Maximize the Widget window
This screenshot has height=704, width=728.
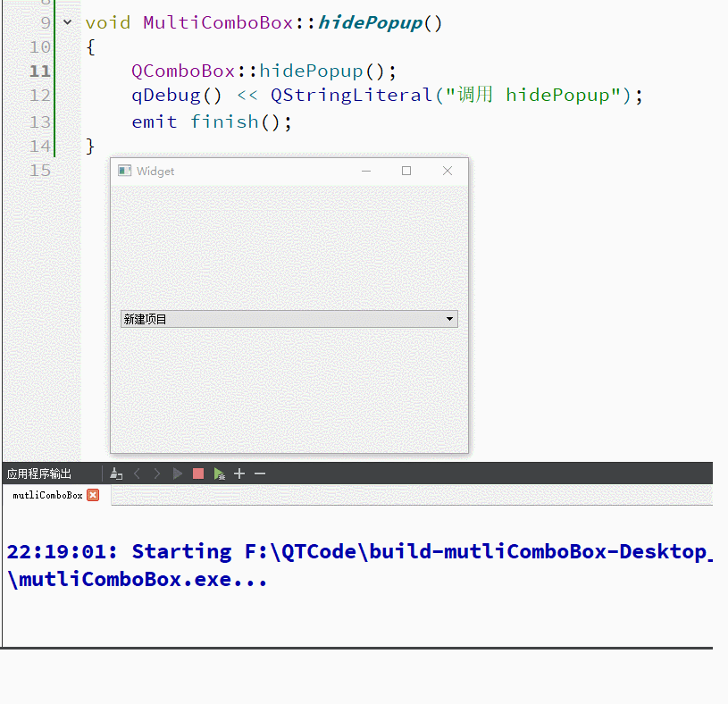406,170
